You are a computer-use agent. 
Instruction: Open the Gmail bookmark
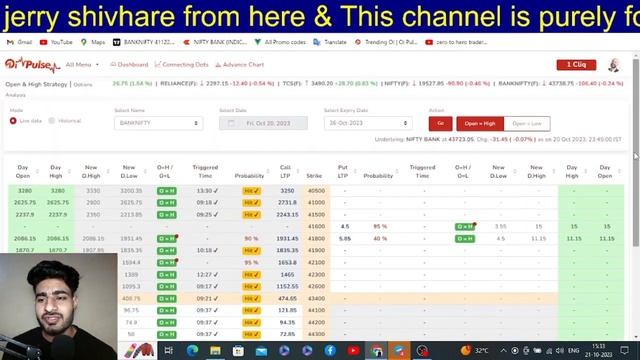(x=19, y=42)
